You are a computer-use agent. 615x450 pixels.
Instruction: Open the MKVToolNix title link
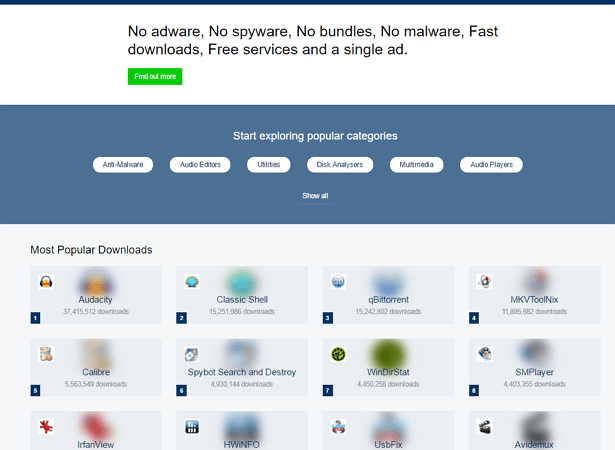click(x=534, y=300)
